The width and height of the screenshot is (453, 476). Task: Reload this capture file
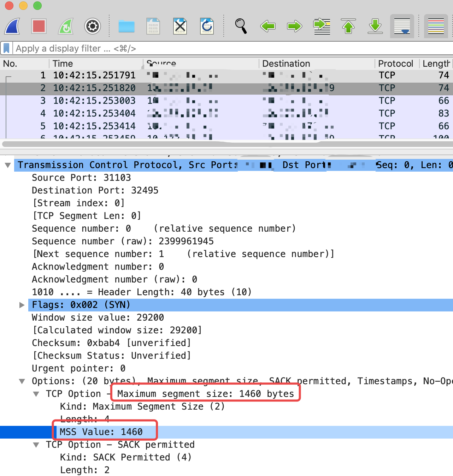coord(207,26)
